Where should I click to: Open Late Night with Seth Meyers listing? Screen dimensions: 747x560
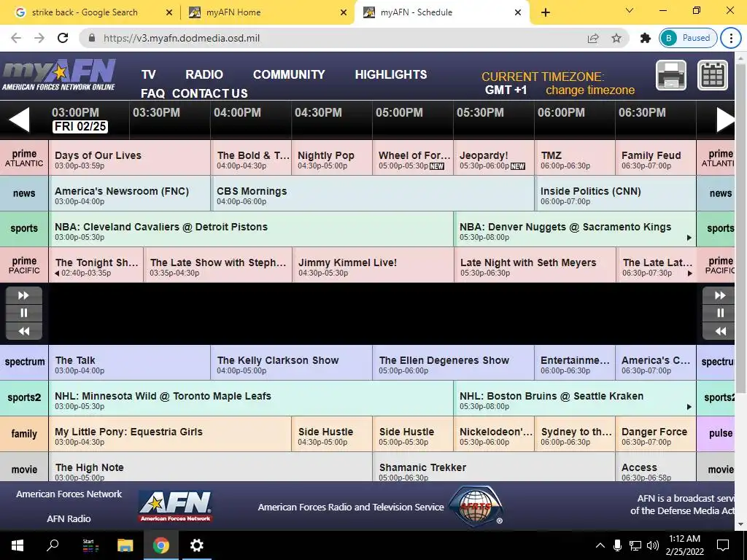[535, 265]
